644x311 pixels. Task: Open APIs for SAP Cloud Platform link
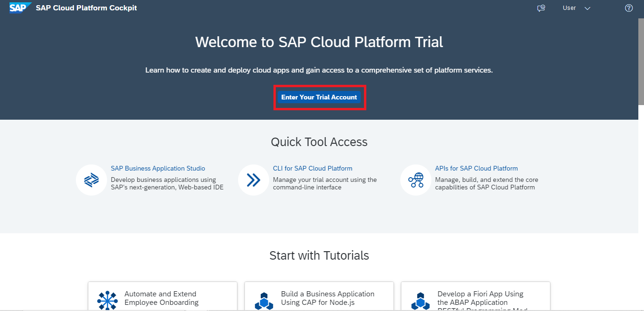tap(476, 168)
